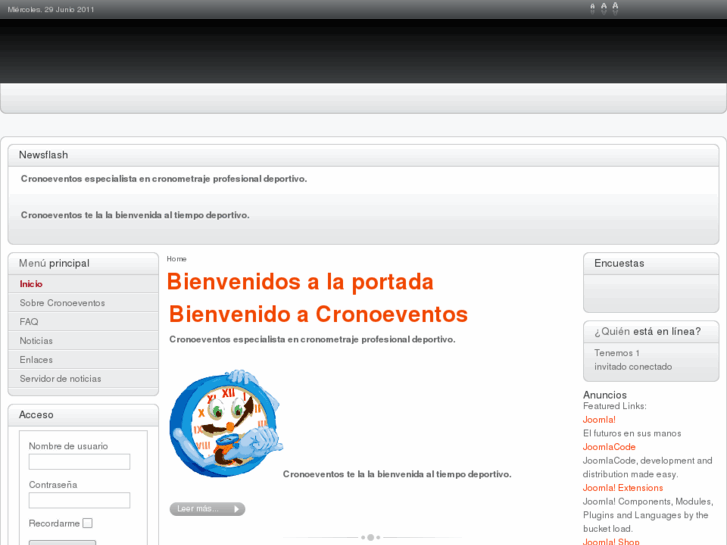Open the FAQ menu entry
Image resolution: width=727 pixels, height=545 pixels.
(83, 322)
